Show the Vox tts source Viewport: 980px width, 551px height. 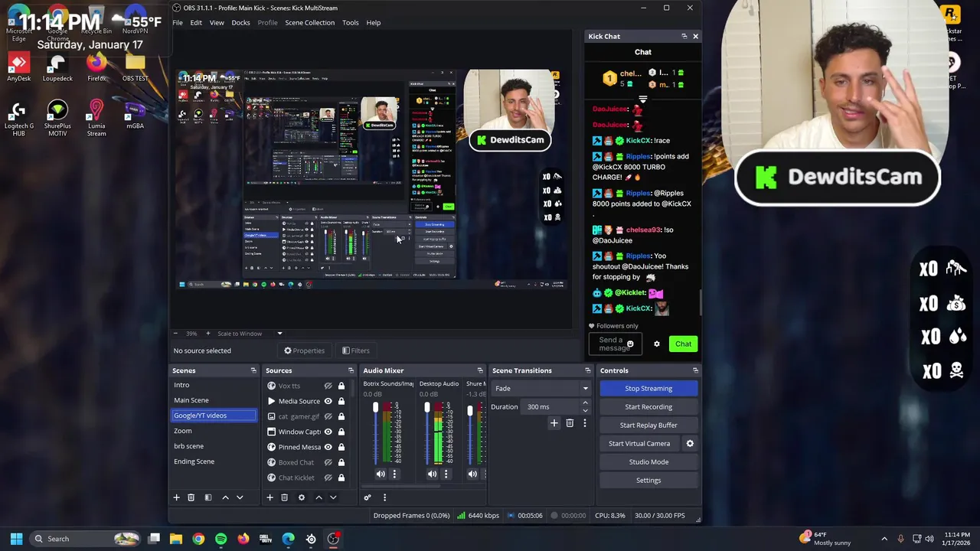pos(328,386)
